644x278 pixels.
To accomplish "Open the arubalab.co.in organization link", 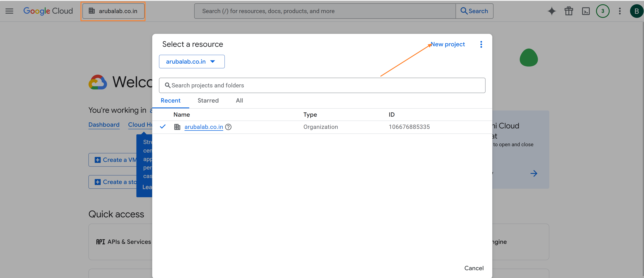I will (204, 127).
